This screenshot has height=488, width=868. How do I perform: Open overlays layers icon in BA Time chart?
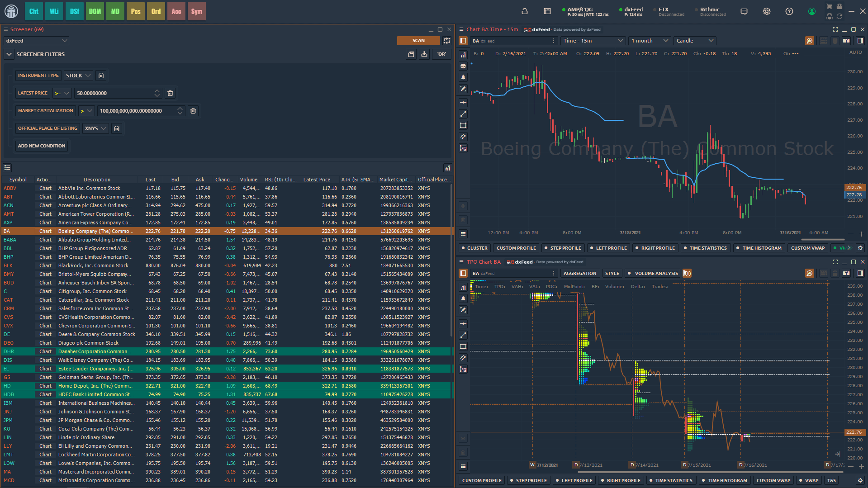463,66
